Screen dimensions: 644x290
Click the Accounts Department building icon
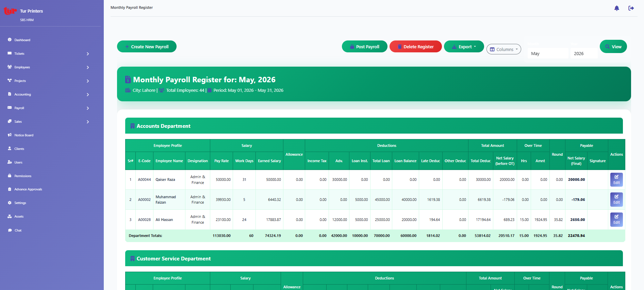132,126
